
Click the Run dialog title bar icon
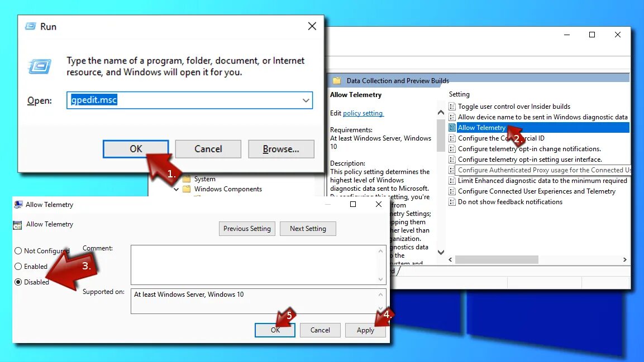[30, 26]
